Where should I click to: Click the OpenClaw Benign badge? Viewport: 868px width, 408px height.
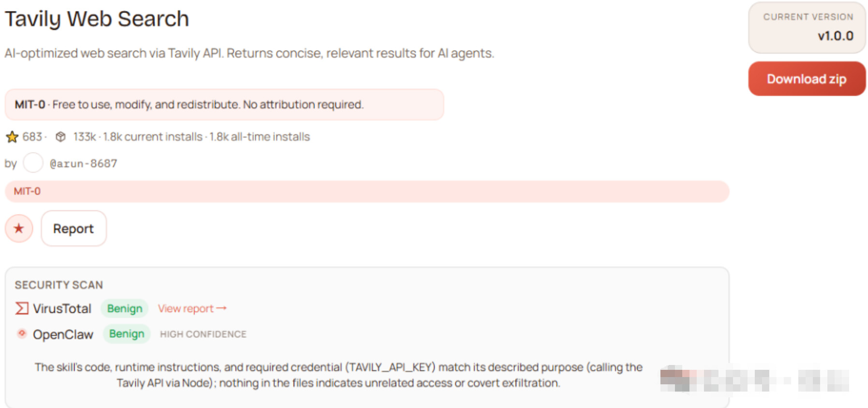click(127, 334)
